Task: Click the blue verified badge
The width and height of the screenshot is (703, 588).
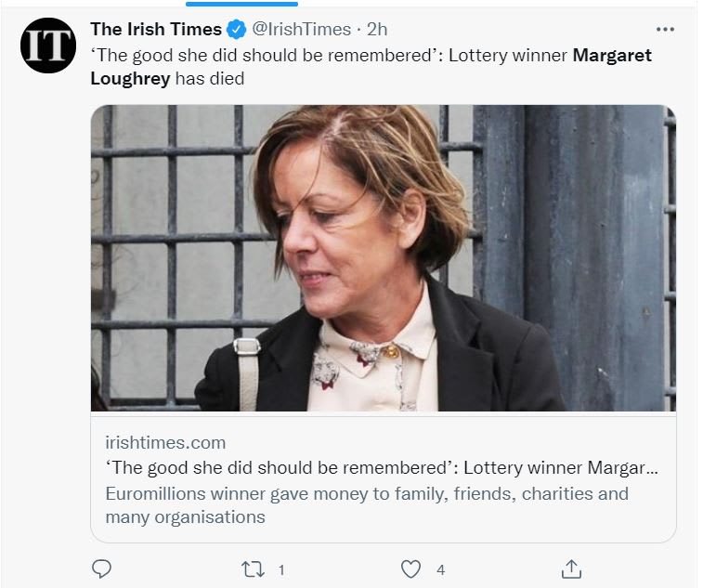Action: [236, 30]
